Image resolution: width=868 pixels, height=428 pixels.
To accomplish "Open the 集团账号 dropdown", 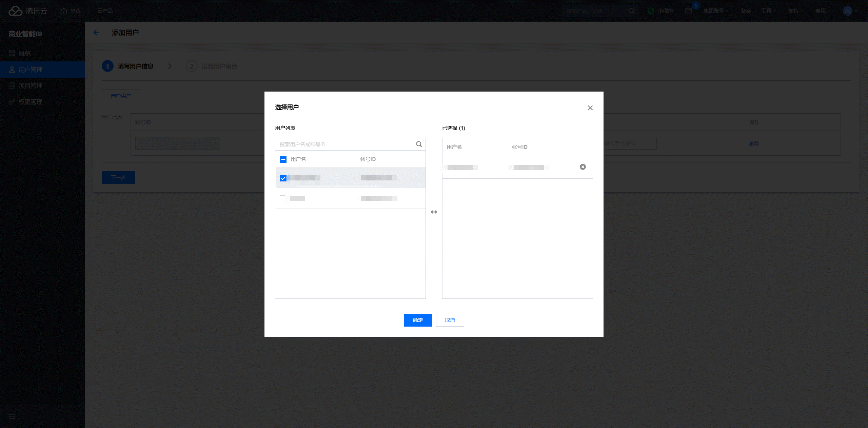I will click(715, 11).
